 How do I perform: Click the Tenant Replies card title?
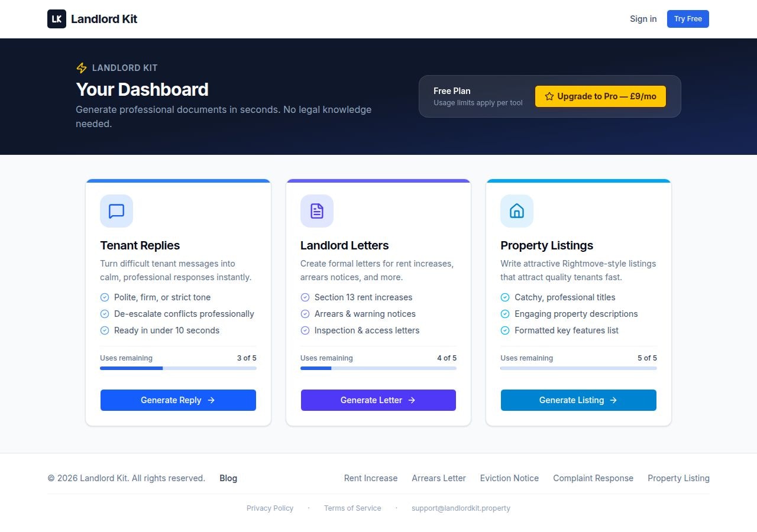tap(140, 245)
